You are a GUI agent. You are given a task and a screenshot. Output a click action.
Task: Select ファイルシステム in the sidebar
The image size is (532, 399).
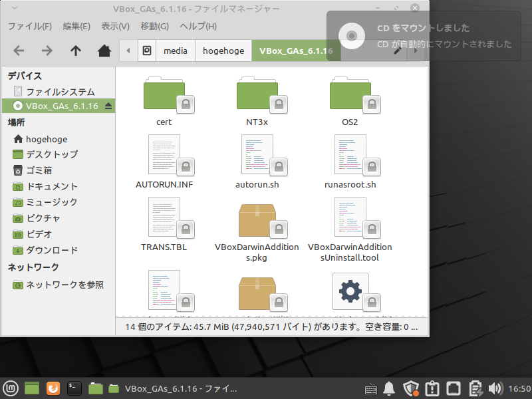pos(59,92)
